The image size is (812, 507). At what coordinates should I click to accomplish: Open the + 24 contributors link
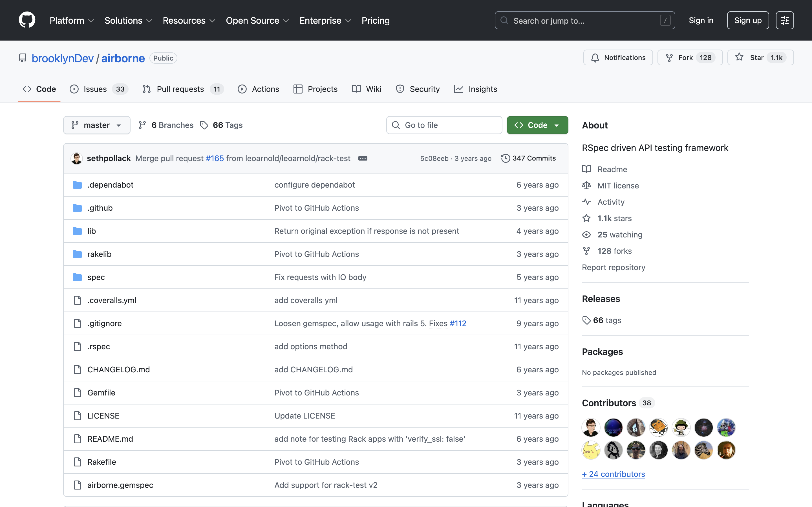(613, 474)
